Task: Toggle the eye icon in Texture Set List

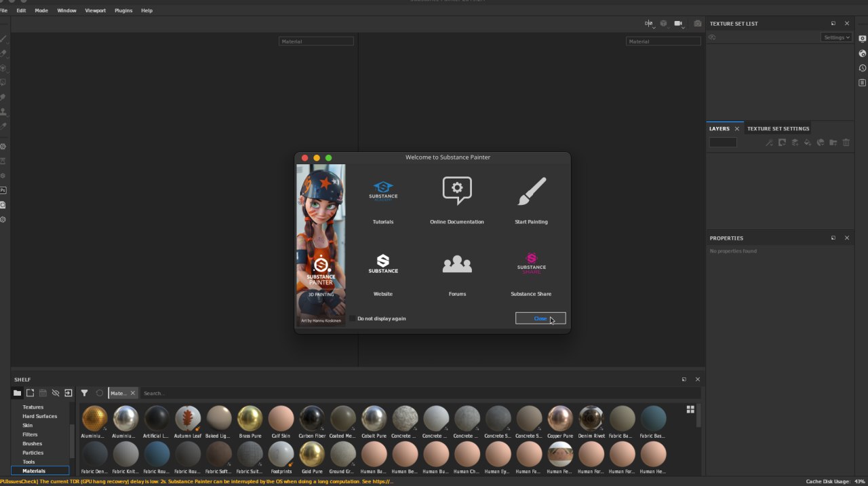Action: [x=712, y=37]
